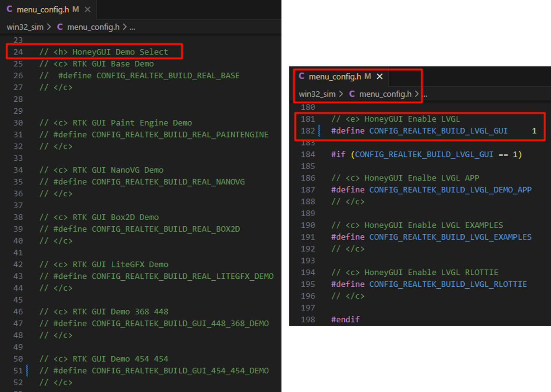Click CONFIG_REALTEK_BUILD_REAL_LITEGFX_DEMO line
This screenshot has width=551, height=392.
(x=156, y=276)
